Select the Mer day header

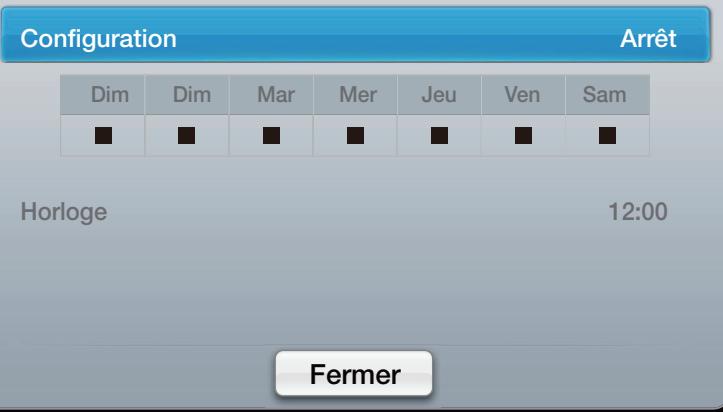point(355,96)
